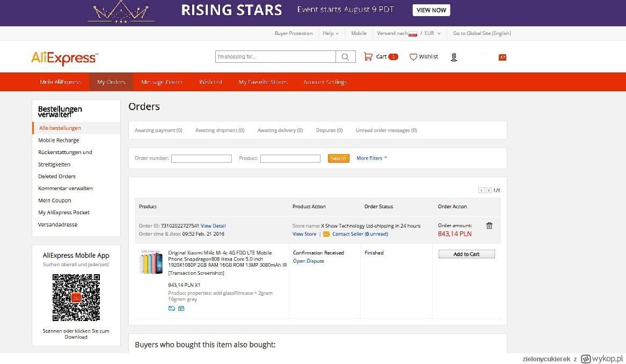Click the country flag icon in ship-to
This screenshot has height=364, width=626.
click(413, 33)
